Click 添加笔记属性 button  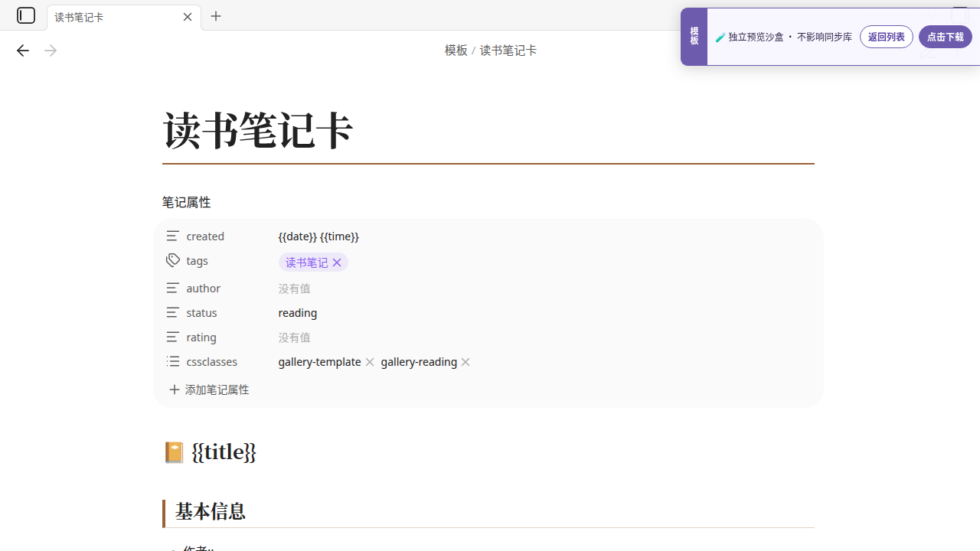(209, 390)
